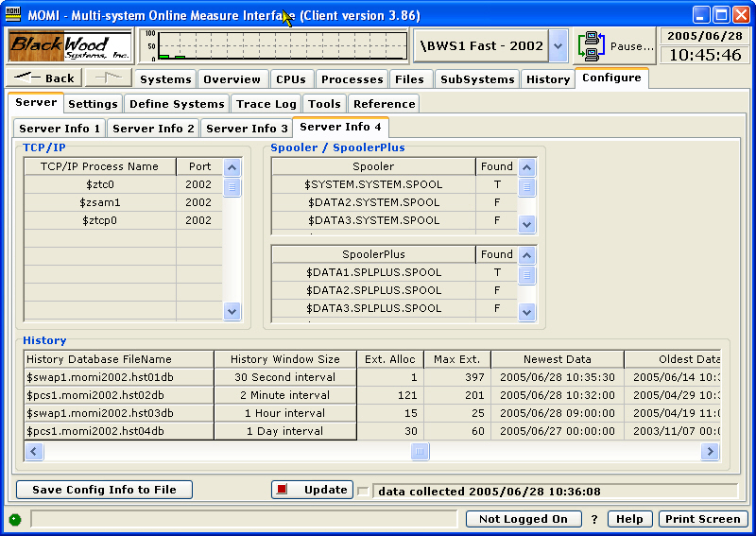Viewport: 756px width, 536px height.
Task: Open the \BWS1 Fast - 2002 system dropdown
Action: [x=558, y=45]
